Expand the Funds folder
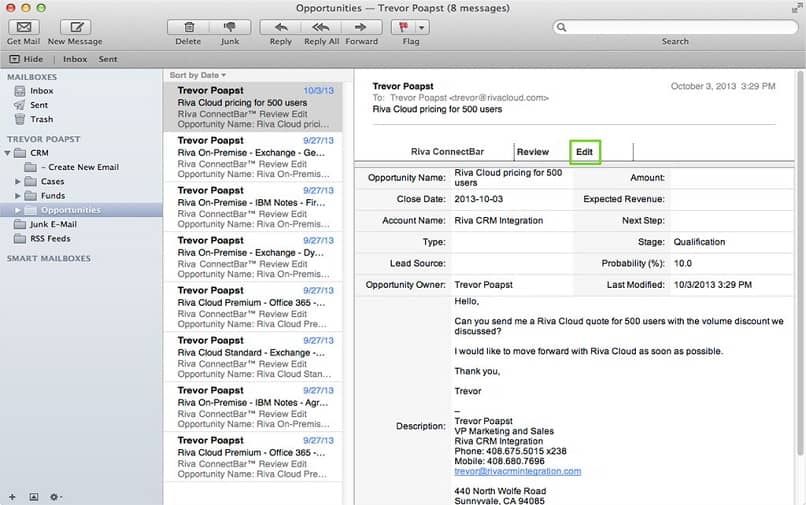806x505 pixels. point(17,196)
